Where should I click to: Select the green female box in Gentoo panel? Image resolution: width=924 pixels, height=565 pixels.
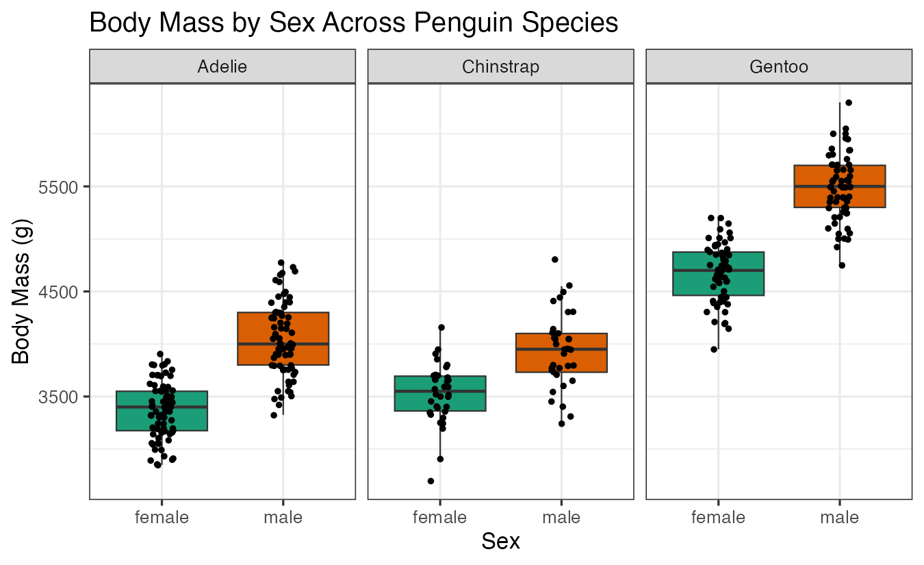(x=718, y=273)
